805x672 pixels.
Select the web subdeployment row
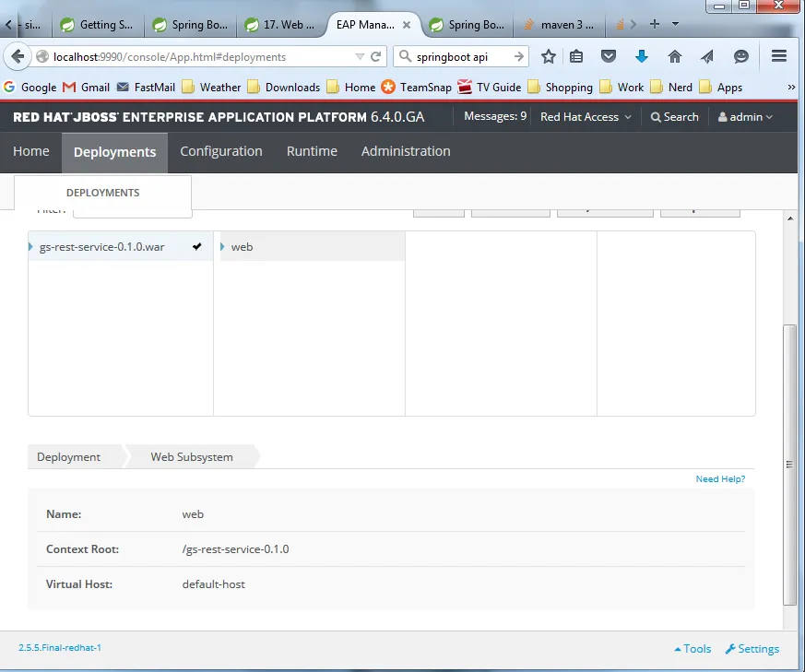tap(313, 247)
